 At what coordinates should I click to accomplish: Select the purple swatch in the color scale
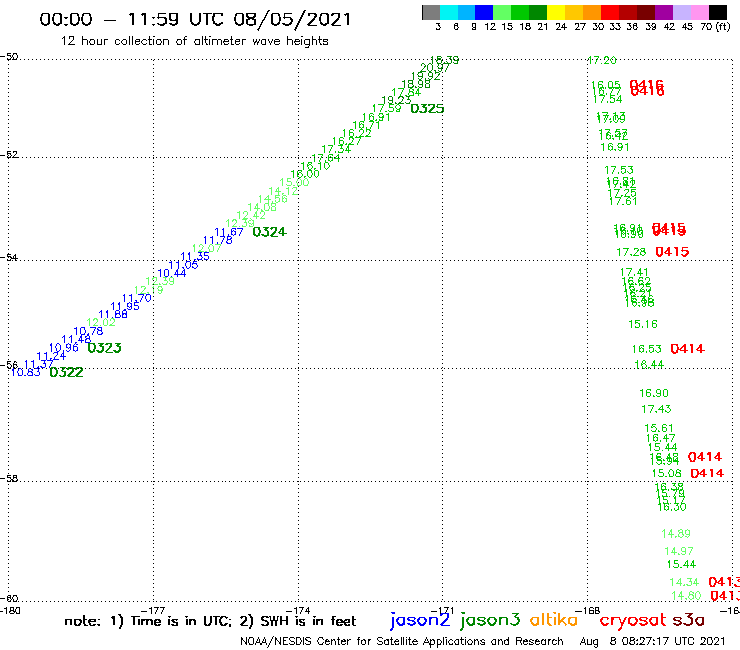pos(664,12)
